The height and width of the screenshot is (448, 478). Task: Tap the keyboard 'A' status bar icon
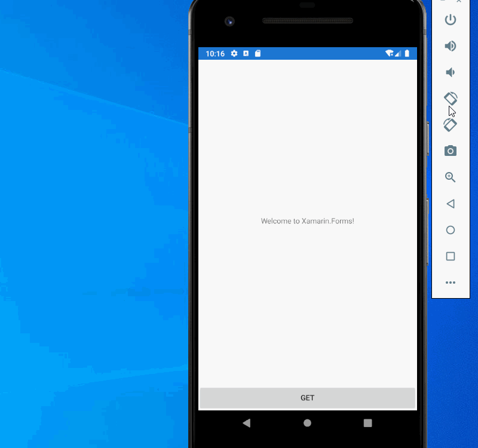pyautogui.click(x=246, y=54)
